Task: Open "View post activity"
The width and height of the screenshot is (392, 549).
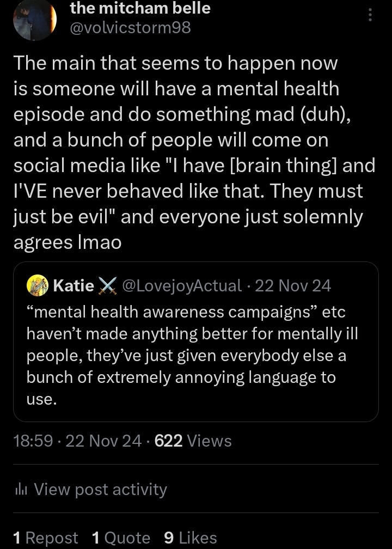Action: (x=100, y=489)
